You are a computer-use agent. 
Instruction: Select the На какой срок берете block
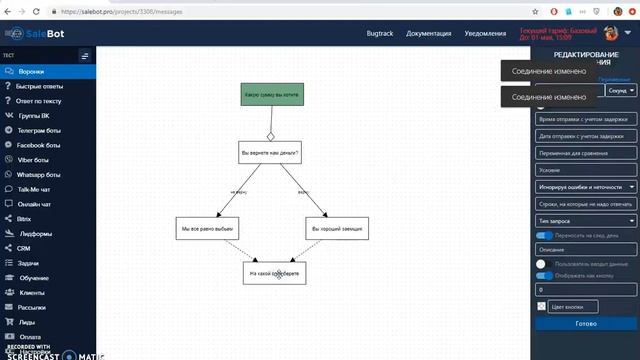(x=274, y=273)
